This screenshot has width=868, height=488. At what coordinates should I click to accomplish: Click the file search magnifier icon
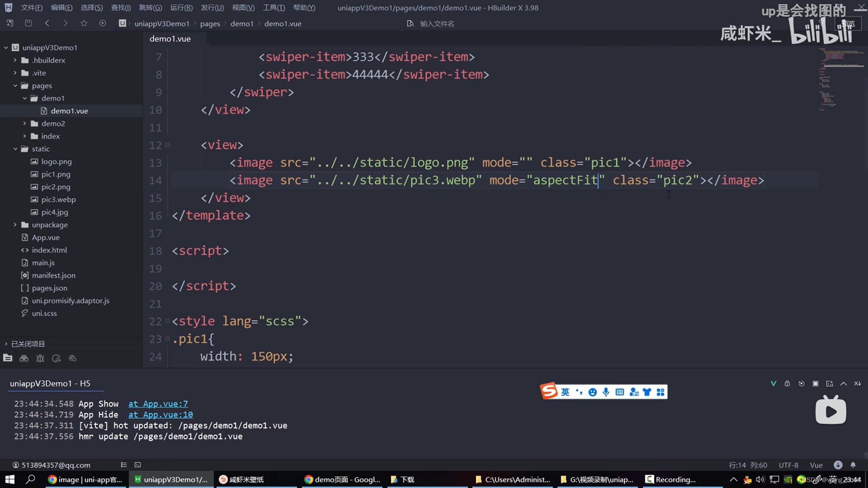(x=410, y=23)
